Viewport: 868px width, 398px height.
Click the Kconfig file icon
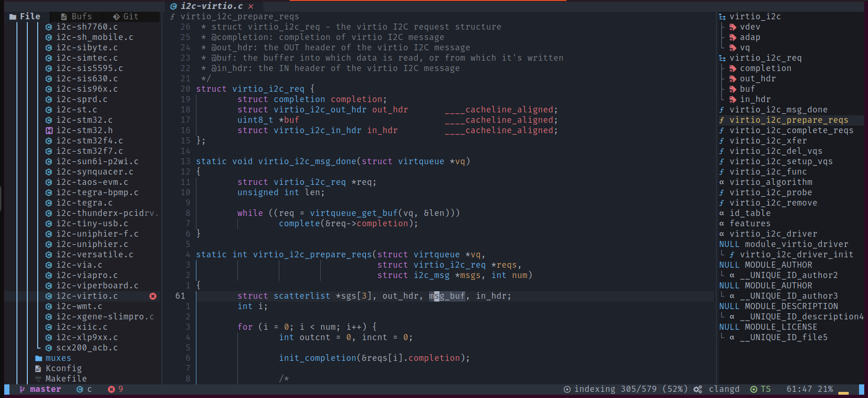[38, 368]
